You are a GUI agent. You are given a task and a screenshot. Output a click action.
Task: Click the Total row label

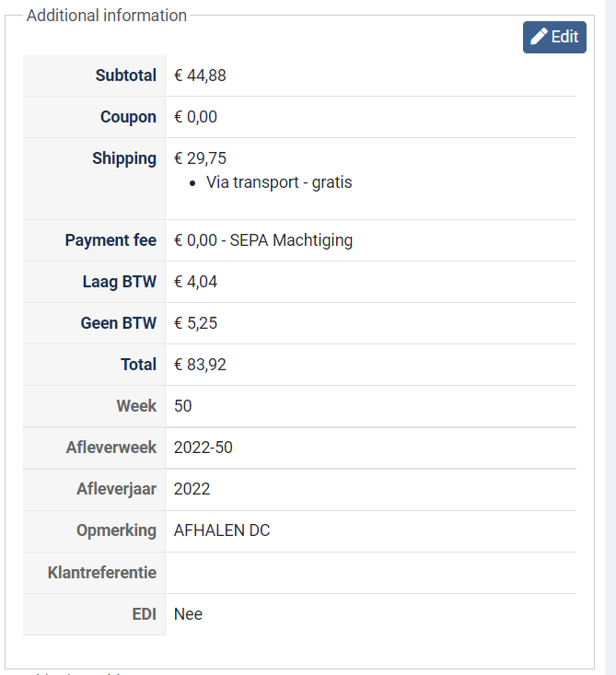(138, 365)
